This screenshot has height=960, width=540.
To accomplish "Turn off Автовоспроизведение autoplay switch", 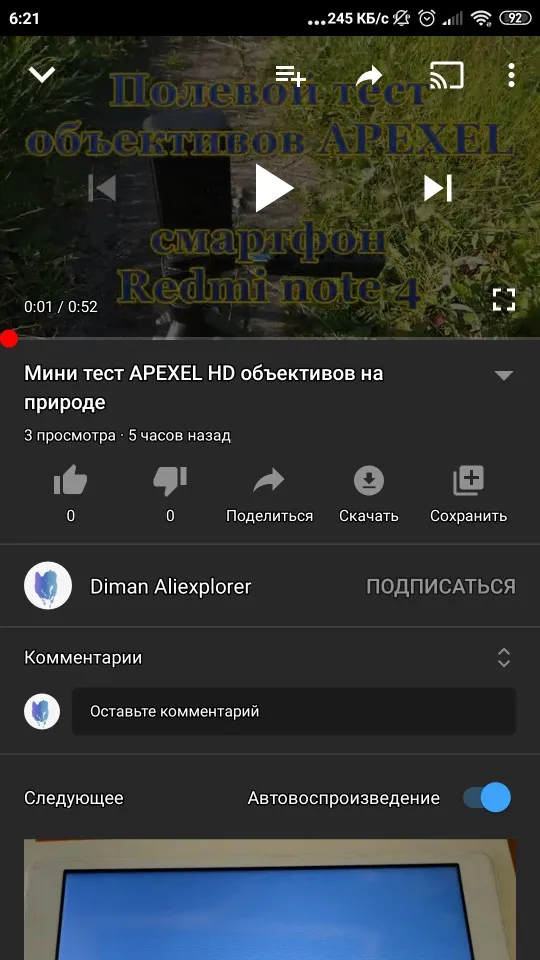I will tap(487, 798).
